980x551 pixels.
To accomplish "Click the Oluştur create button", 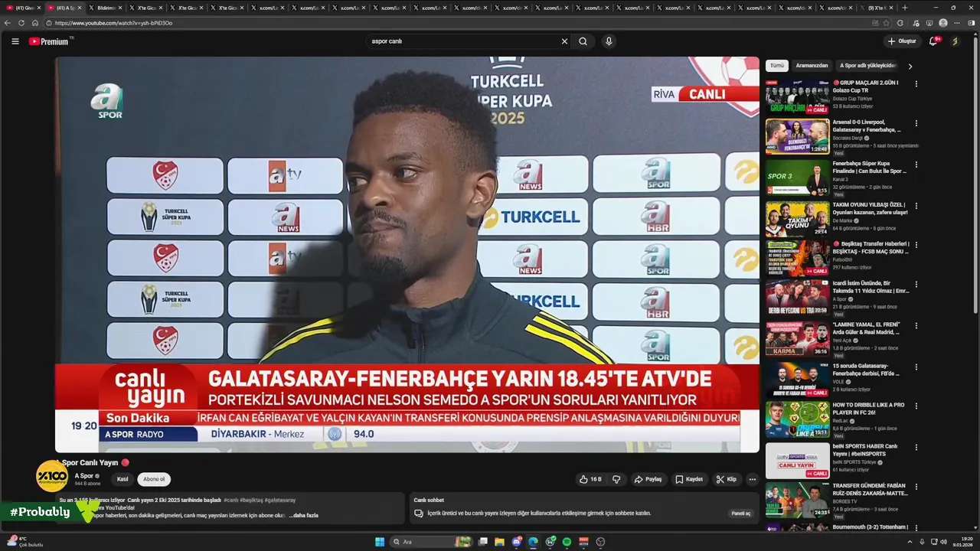I will click(x=902, y=41).
